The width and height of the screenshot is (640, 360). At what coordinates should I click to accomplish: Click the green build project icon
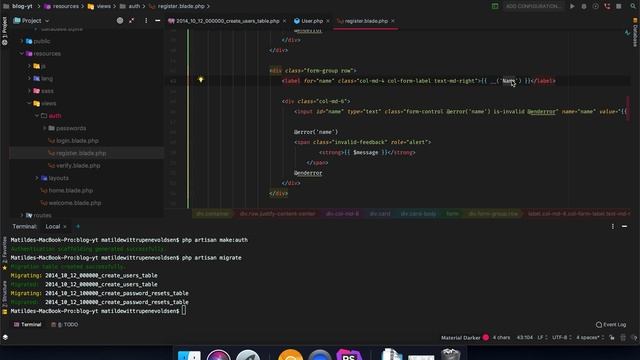pos(495,6)
